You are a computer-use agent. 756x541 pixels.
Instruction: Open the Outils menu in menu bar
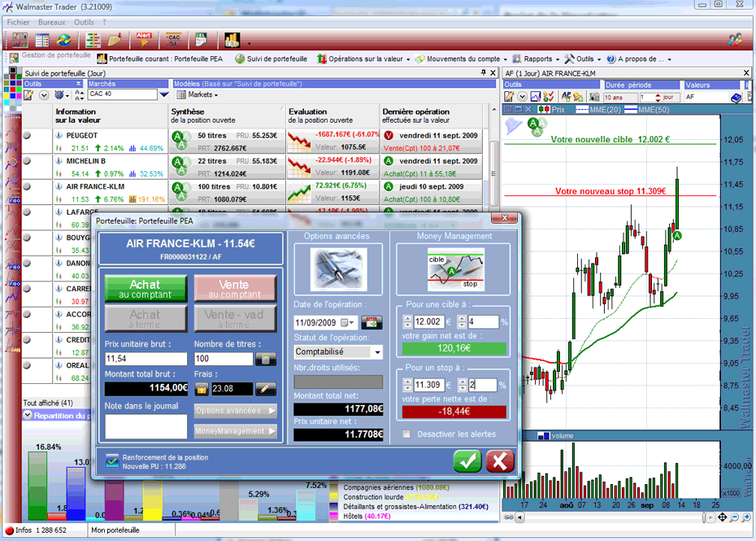(x=84, y=22)
